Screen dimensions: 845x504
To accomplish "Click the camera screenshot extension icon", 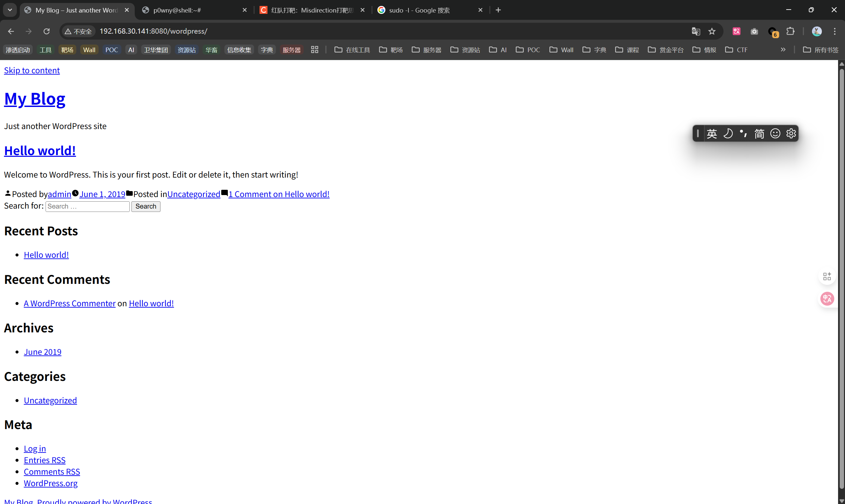I will (754, 31).
